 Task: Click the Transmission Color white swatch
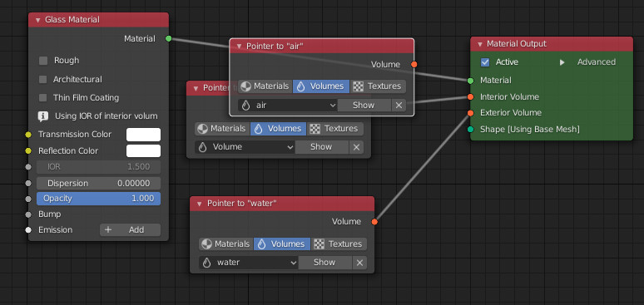[x=143, y=135]
